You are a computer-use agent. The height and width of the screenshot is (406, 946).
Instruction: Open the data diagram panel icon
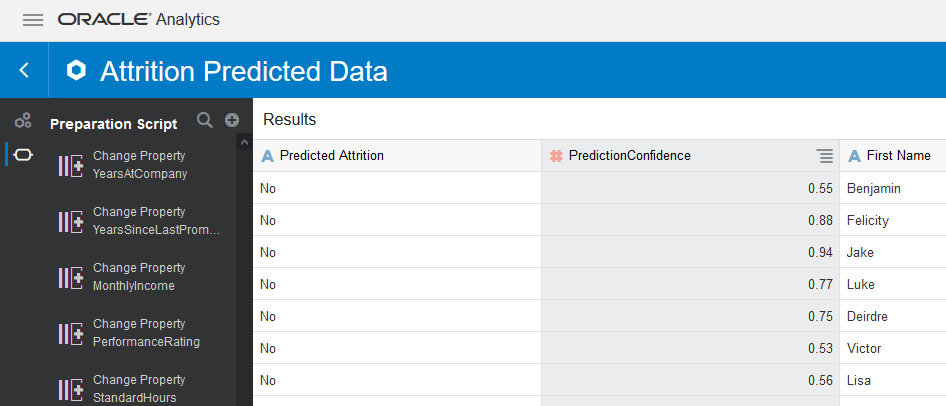(23, 121)
